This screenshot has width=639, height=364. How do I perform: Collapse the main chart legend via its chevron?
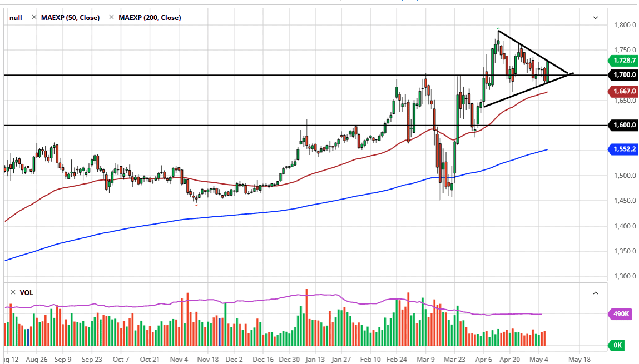tap(595, 17)
